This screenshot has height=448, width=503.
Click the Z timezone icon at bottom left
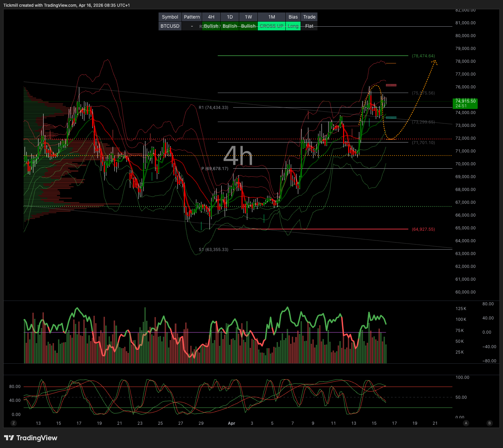(13, 423)
